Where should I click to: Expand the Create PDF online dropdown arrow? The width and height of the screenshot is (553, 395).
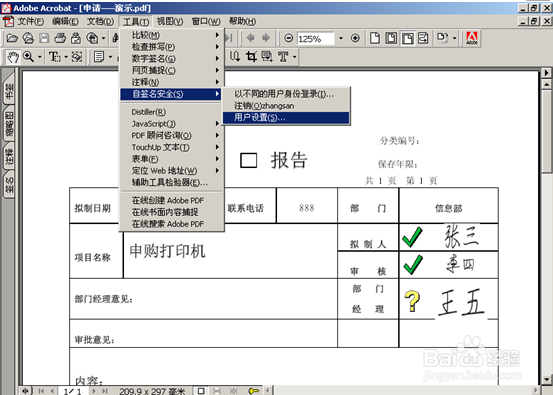[103, 38]
